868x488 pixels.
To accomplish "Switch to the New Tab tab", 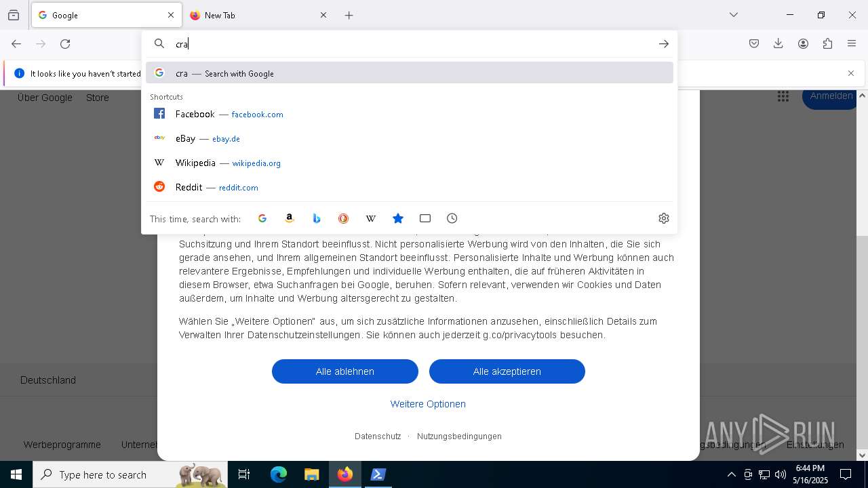I will point(258,15).
